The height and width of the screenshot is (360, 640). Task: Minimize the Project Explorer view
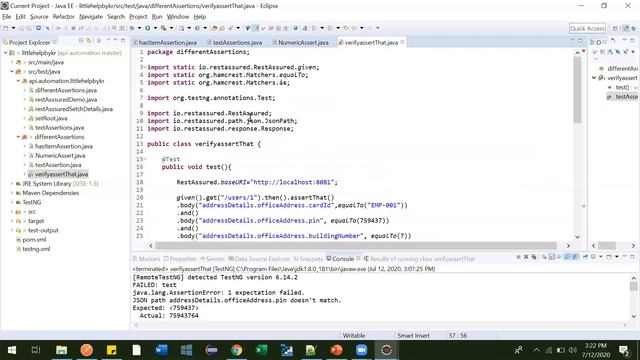[115, 40]
